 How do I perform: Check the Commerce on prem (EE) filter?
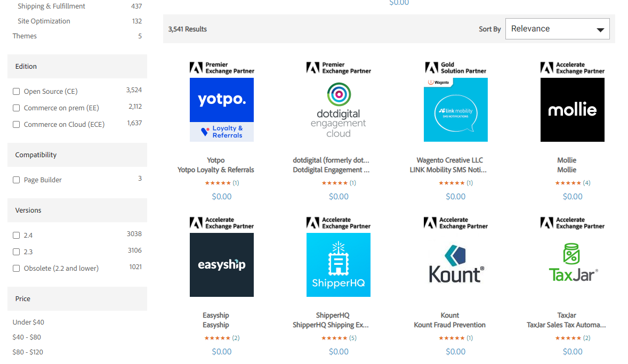coord(17,108)
